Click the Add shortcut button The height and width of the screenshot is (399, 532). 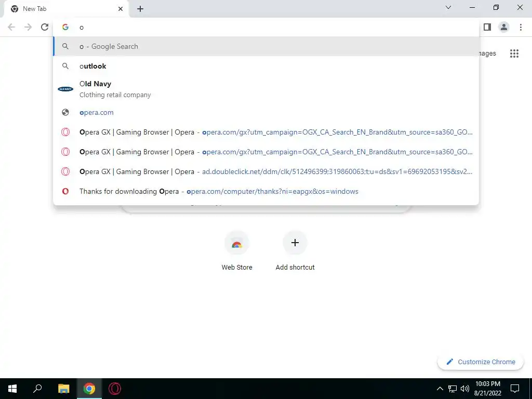pos(295,251)
